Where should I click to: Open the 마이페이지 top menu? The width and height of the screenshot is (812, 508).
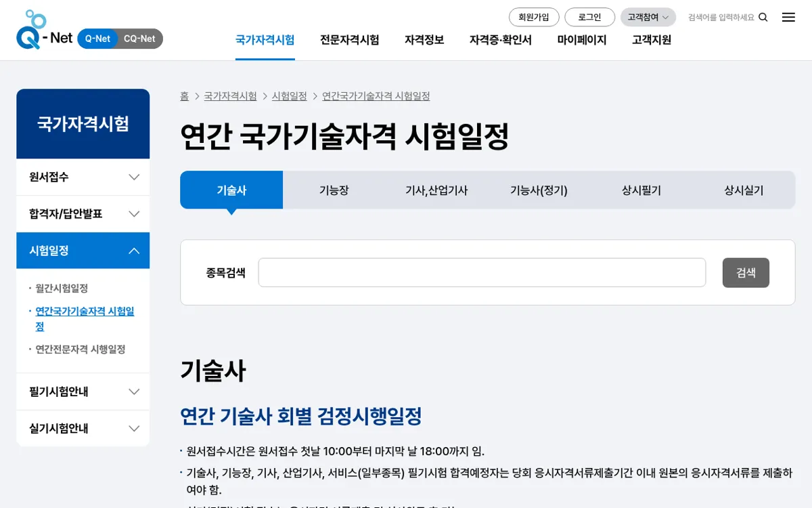coord(582,40)
